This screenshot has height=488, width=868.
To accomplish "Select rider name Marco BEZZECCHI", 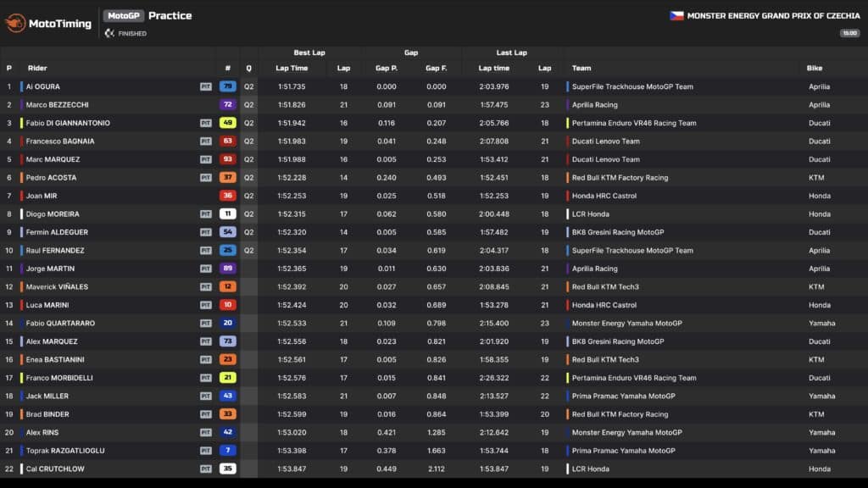I will 57,105.
